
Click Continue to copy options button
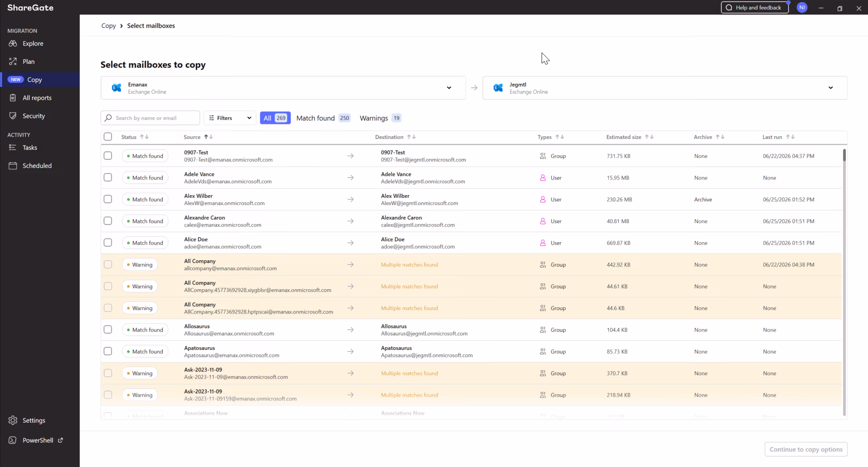point(806,449)
